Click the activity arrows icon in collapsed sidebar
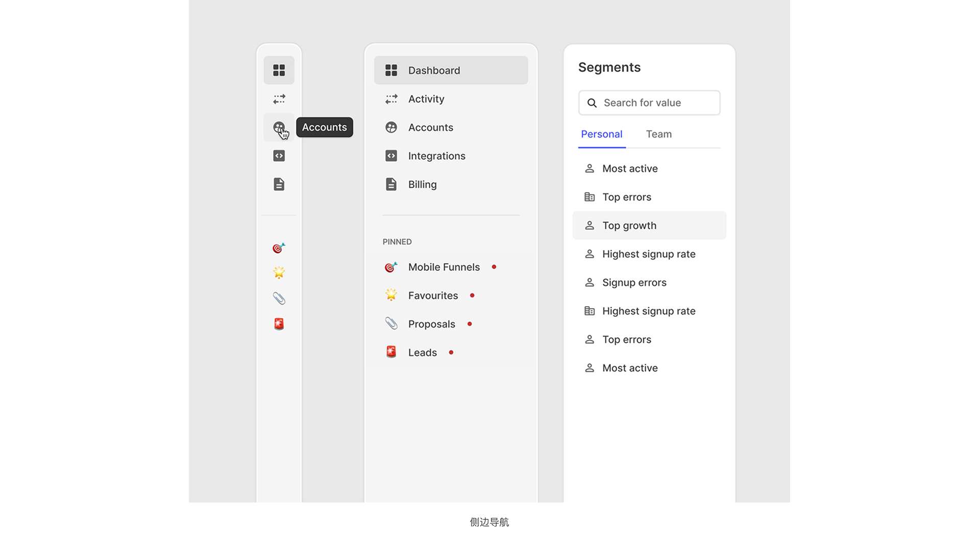The height and width of the screenshot is (551, 980). [x=279, y=99]
